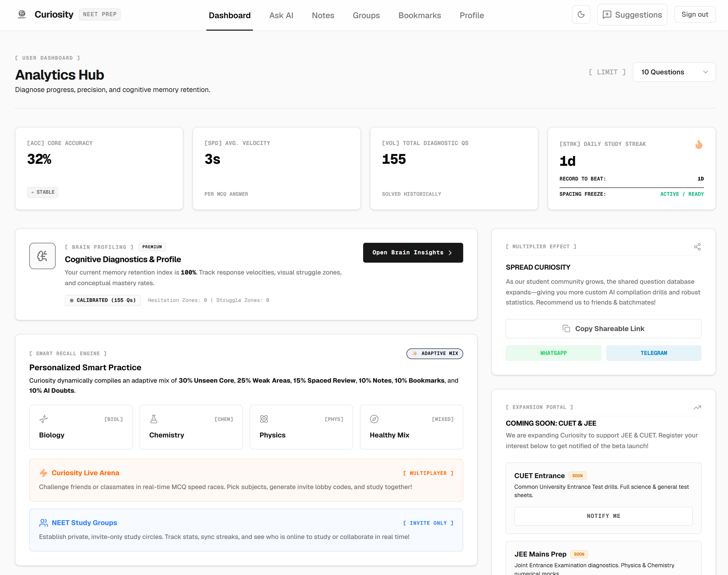
Task: Open the Groups tab
Action: click(x=366, y=16)
